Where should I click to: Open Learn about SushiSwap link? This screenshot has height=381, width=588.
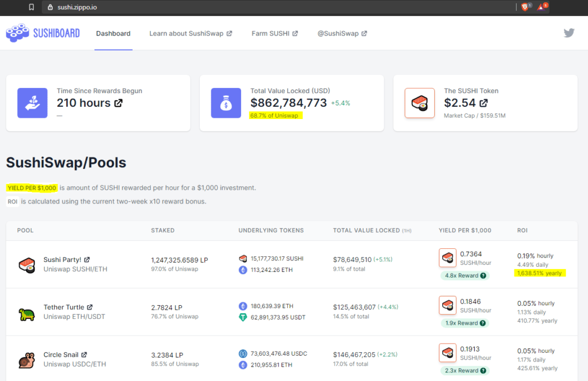coord(191,33)
